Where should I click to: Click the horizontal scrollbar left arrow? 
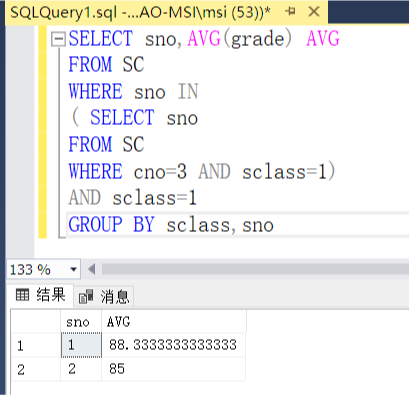pos(92,269)
